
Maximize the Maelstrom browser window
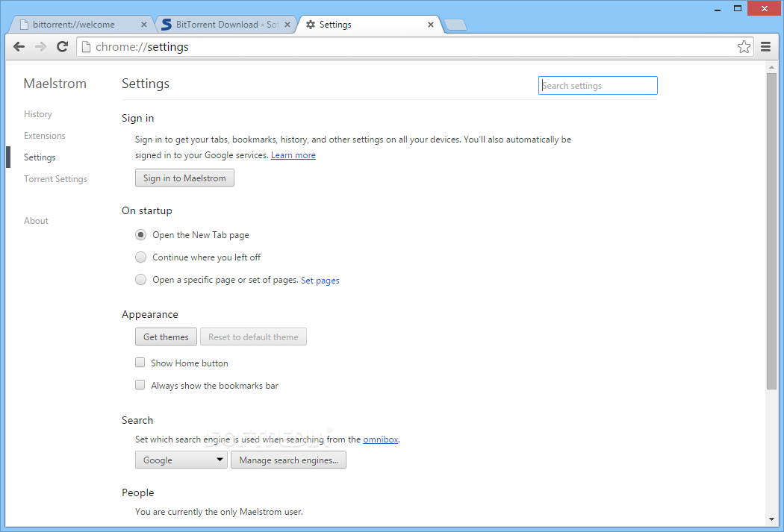pyautogui.click(x=737, y=8)
